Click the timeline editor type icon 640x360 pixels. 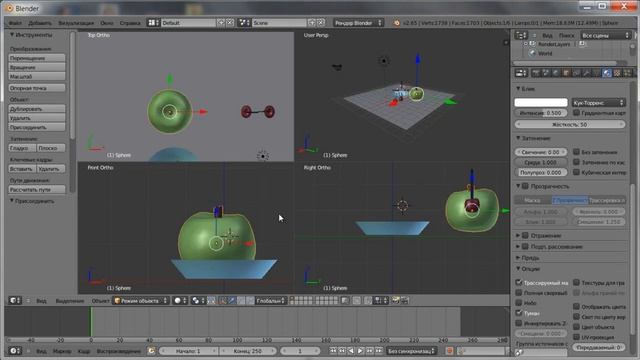pyautogui.click(x=15, y=351)
